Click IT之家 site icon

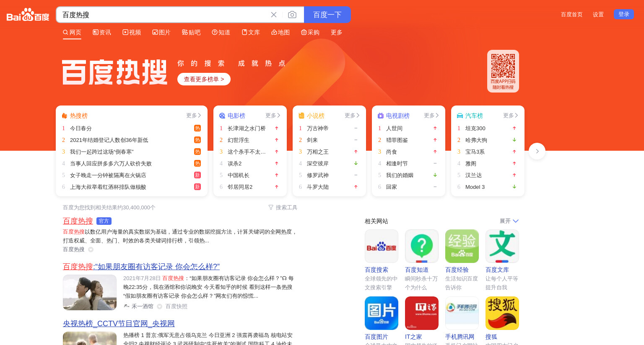click(x=422, y=313)
